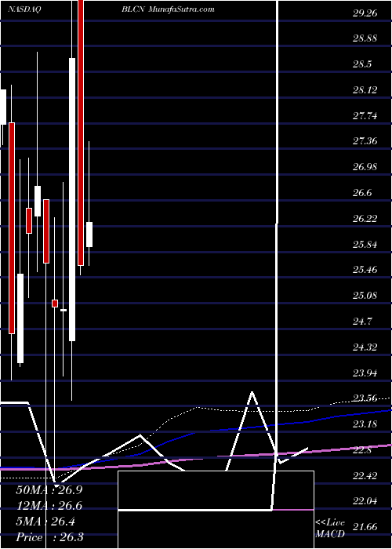Click the 24.32 price axis label
Image resolution: width=392 pixels, height=549 pixels.
point(365,347)
